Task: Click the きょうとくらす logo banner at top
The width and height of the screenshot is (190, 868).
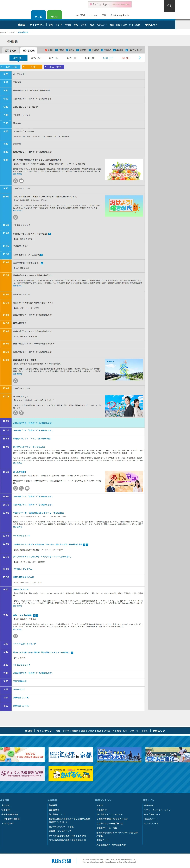Action: (109, 4)
